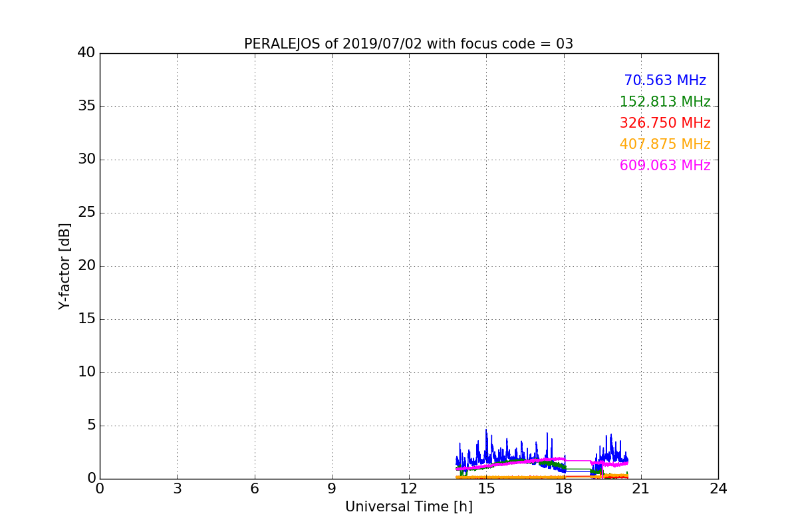Screen dimensions: 798x532
Task: Click the x-axis tick label 24
Action: 718,489
